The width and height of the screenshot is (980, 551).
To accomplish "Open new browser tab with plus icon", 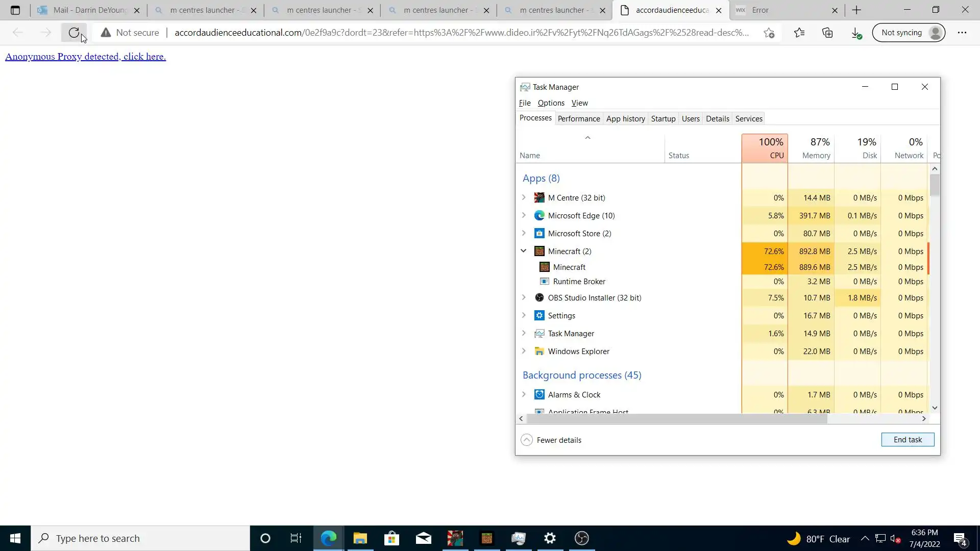I will (x=856, y=10).
